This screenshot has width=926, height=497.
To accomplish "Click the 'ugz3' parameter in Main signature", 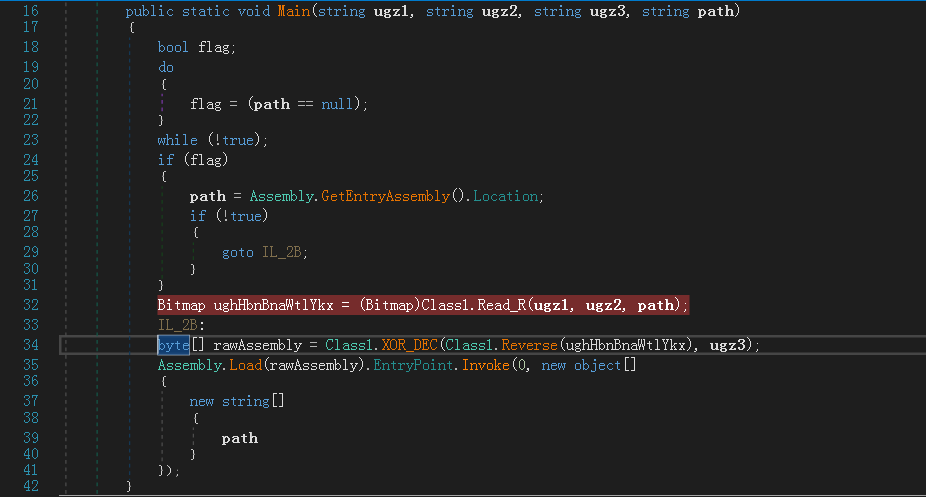I will pyautogui.click(x=608, y=11).
